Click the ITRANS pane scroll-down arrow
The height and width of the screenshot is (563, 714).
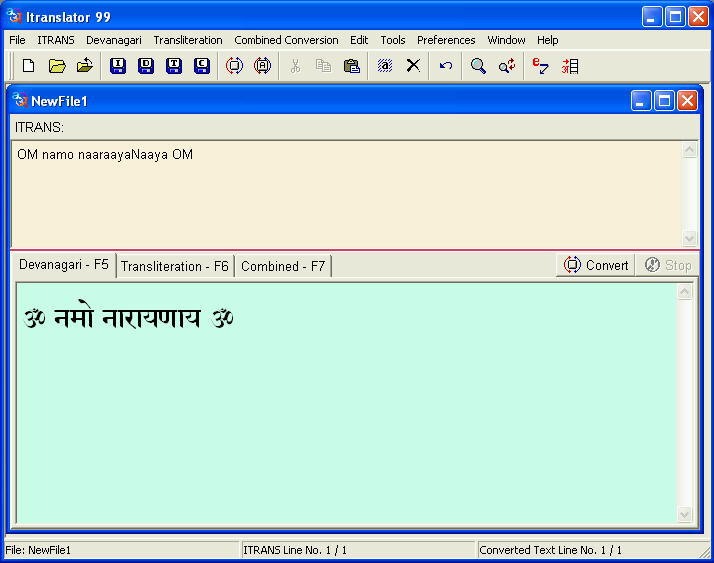[x=689, y=238]
